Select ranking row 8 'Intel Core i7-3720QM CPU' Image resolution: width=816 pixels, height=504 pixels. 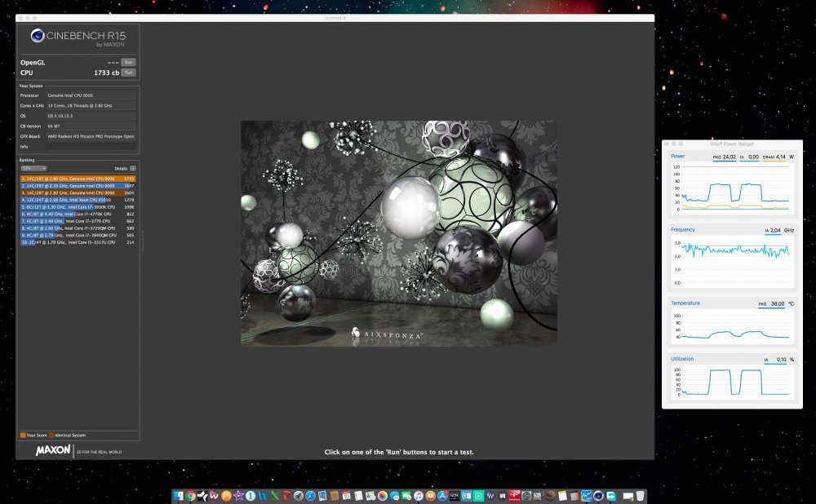(78, 228)
